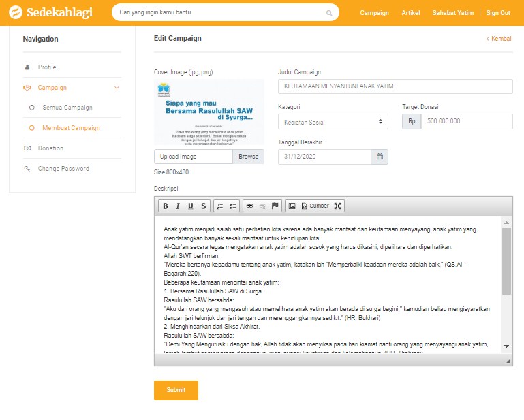Open the Kategori dropdown
The height and width of the screenshot is (420, 524).
(333, 122)
